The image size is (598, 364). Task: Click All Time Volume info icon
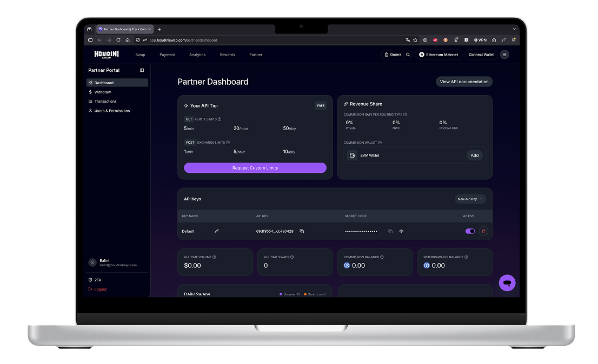[214, 257]
